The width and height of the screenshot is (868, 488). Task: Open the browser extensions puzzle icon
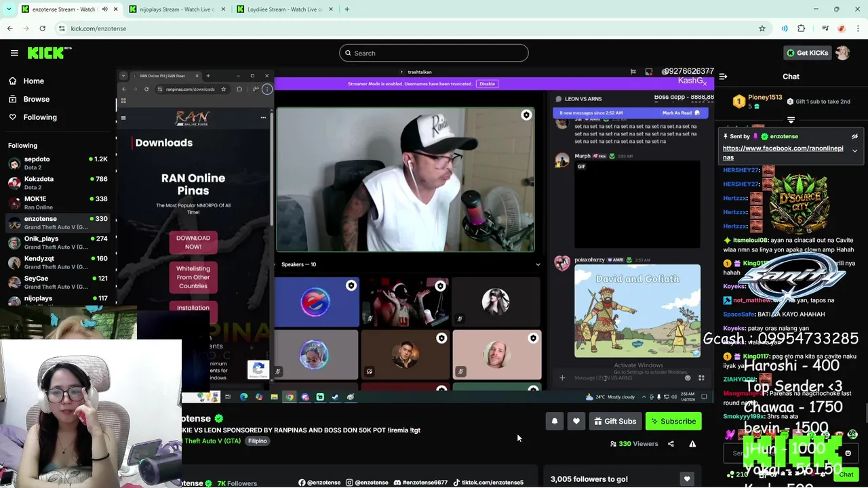point(802,28)
